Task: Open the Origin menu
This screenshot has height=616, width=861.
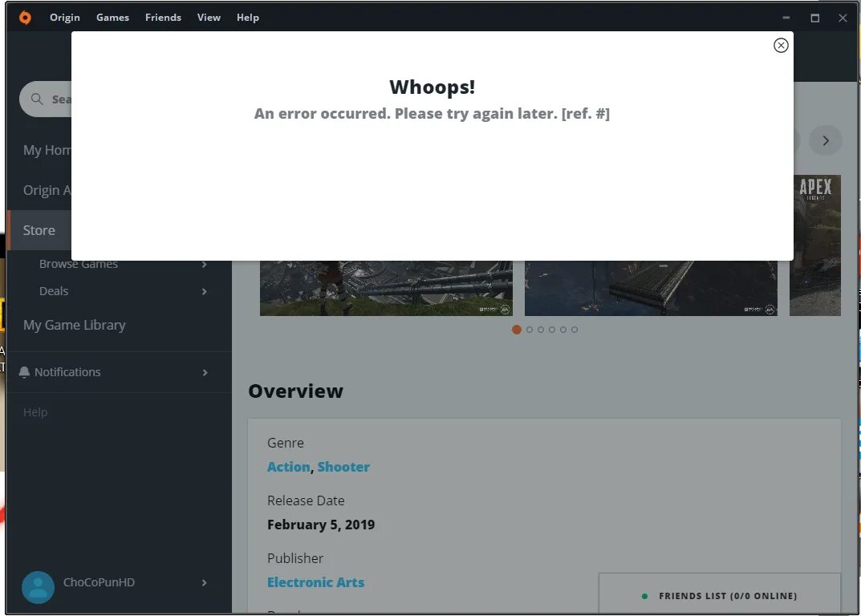Action: coord(65,18)
